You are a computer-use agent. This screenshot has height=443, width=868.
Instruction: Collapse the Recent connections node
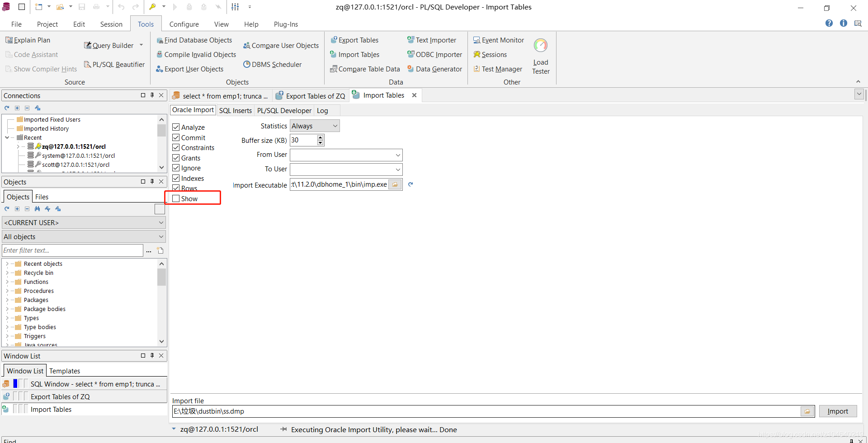pos(7,137)
